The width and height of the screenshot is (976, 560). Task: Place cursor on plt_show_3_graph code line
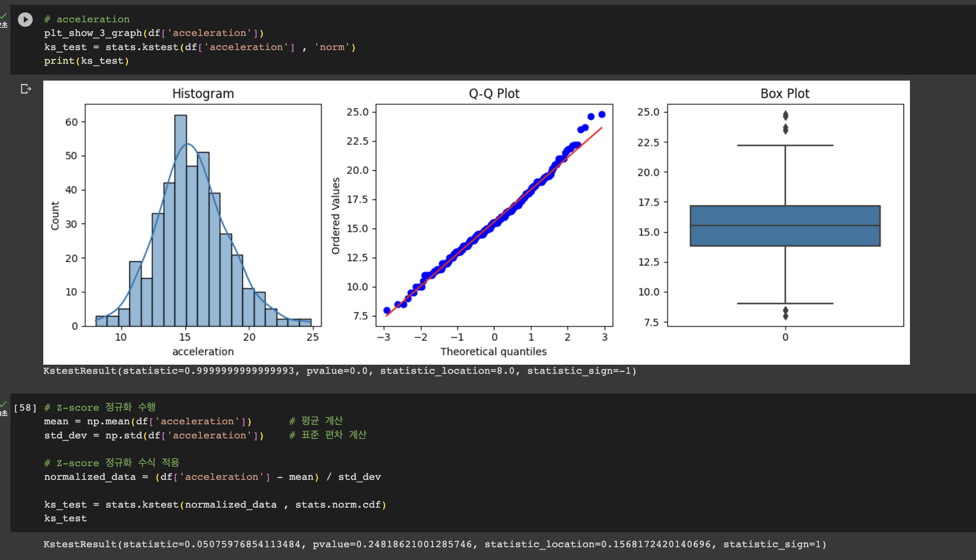tap(154, 33)
